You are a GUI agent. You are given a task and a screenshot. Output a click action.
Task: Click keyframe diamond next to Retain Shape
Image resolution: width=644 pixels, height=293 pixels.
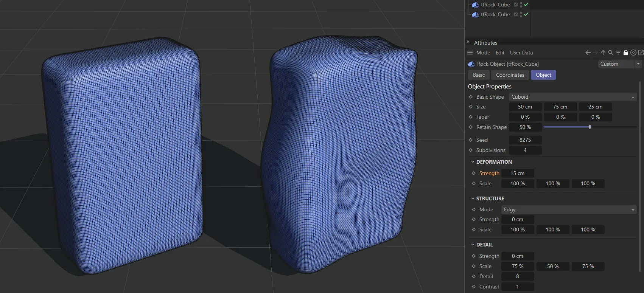point(471,127)
